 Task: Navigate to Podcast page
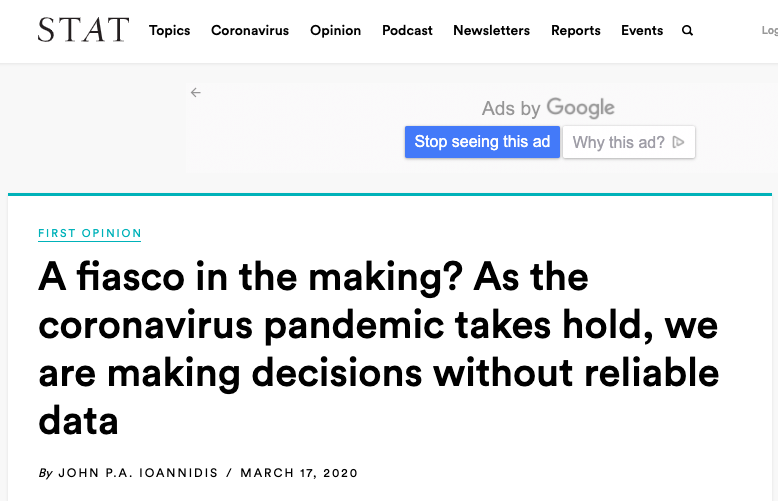[407, 31]
